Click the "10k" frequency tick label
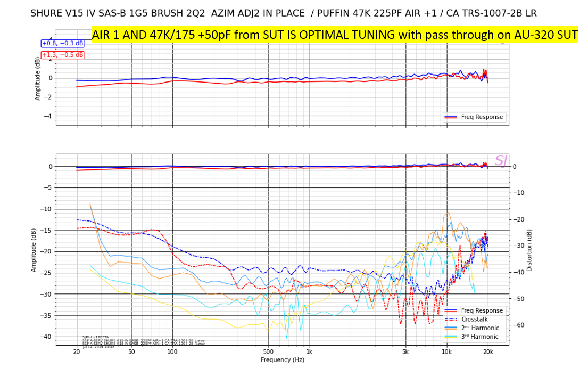This screenshot has width=588, height=368. point(446,352)
